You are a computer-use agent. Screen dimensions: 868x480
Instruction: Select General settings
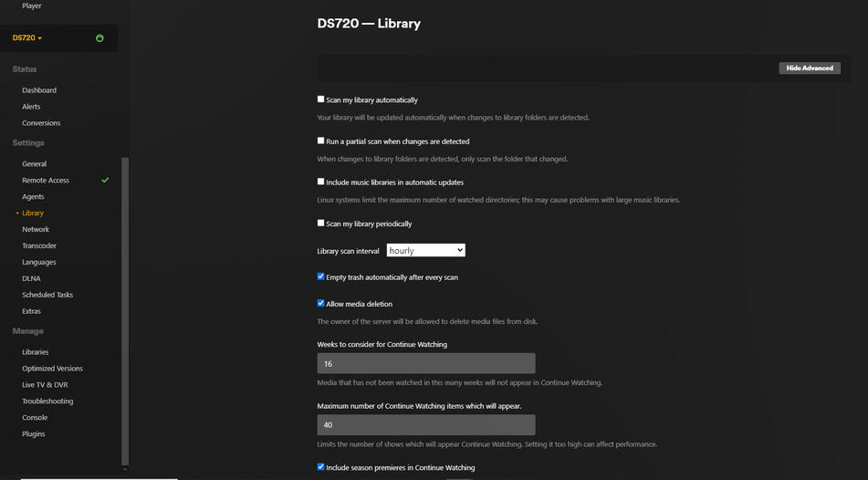(35, 164)
